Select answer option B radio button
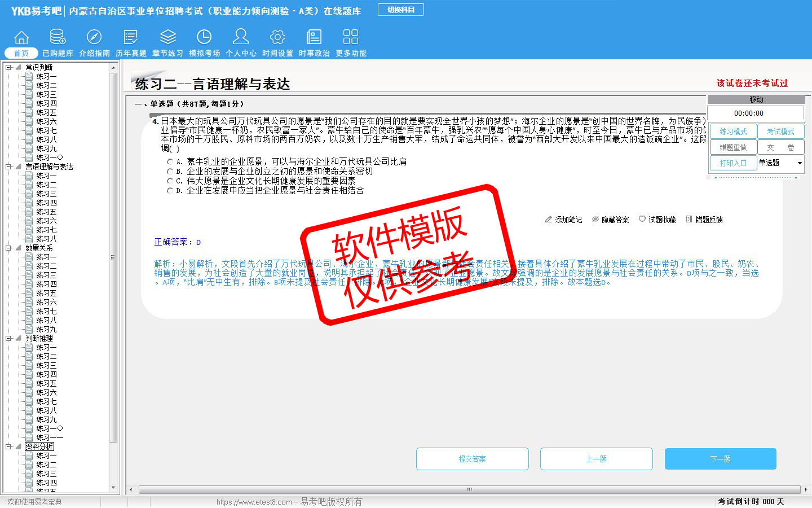Viewport: 812px width, 508px height. click(x=170, y=172)
